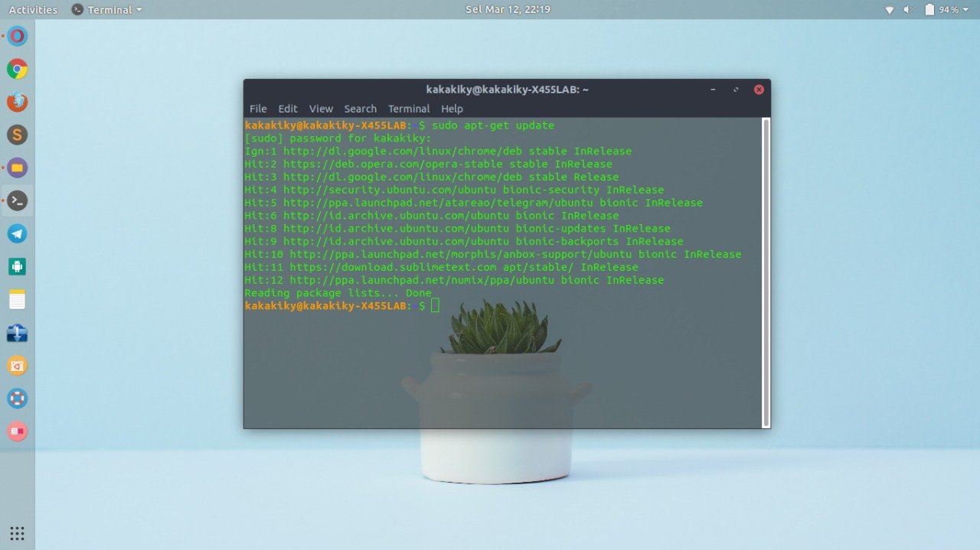
Task: Minimize the terminal window
Action: coord(713,89)
